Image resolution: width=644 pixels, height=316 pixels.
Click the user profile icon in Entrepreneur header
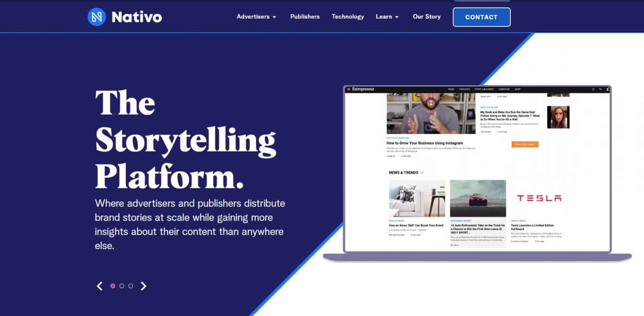click(607, 89)
